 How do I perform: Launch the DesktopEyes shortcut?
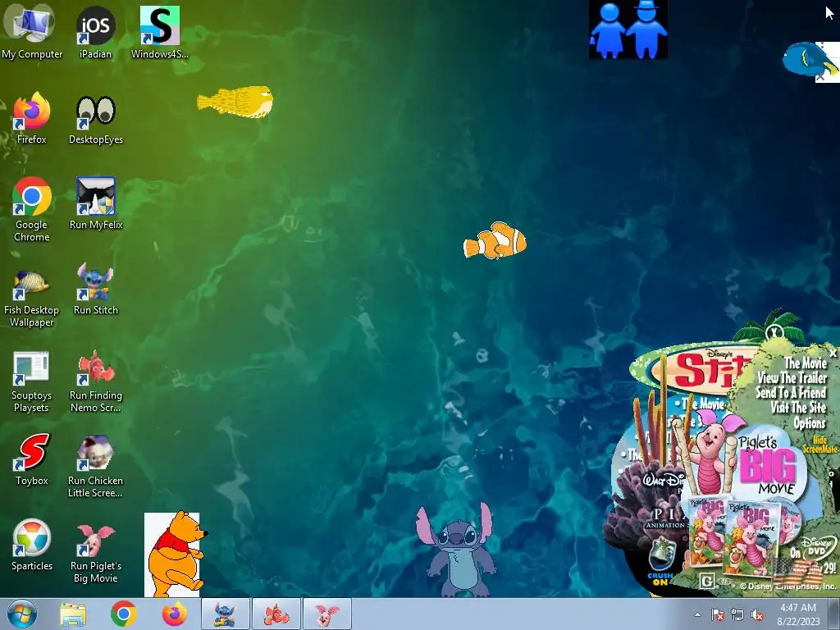point(95,119)
